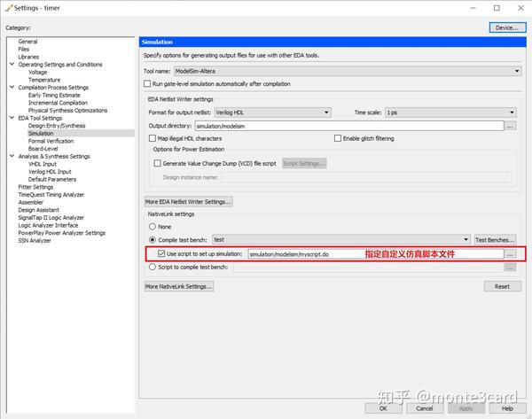Browse for simulation setup script file

coord(510,254)
